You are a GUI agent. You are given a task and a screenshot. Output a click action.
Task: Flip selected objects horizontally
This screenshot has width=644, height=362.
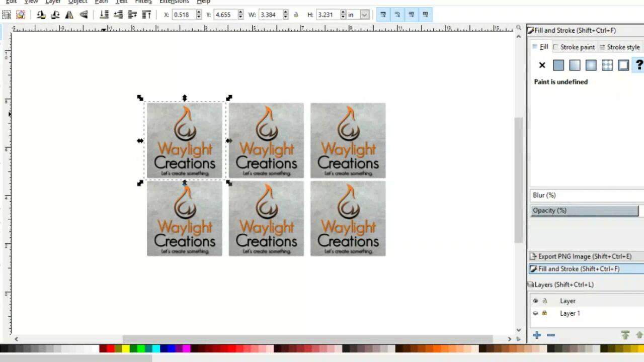click(69, 15)
